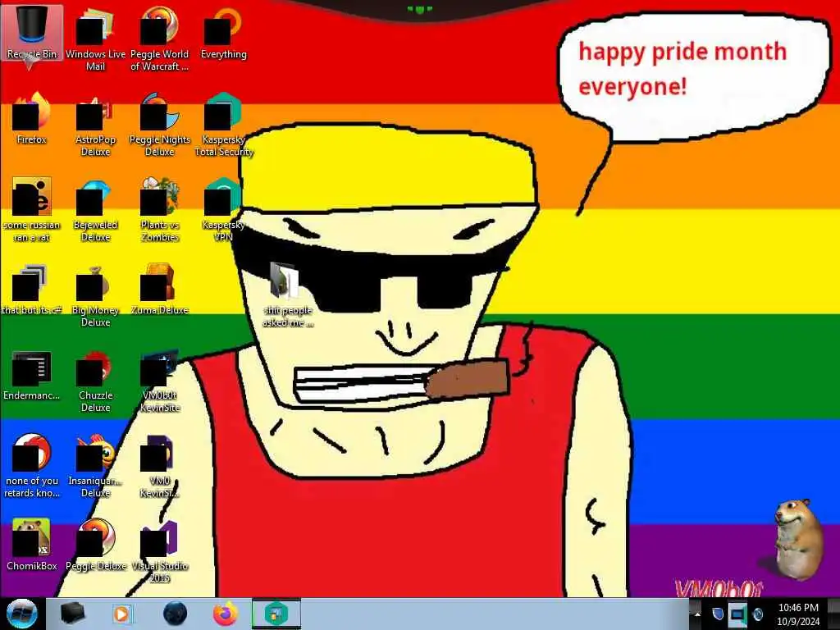Open the Recycle Bin desktop icon
Image resolution: width=840 pixels, height=630 pixels.
click(32, 32)
